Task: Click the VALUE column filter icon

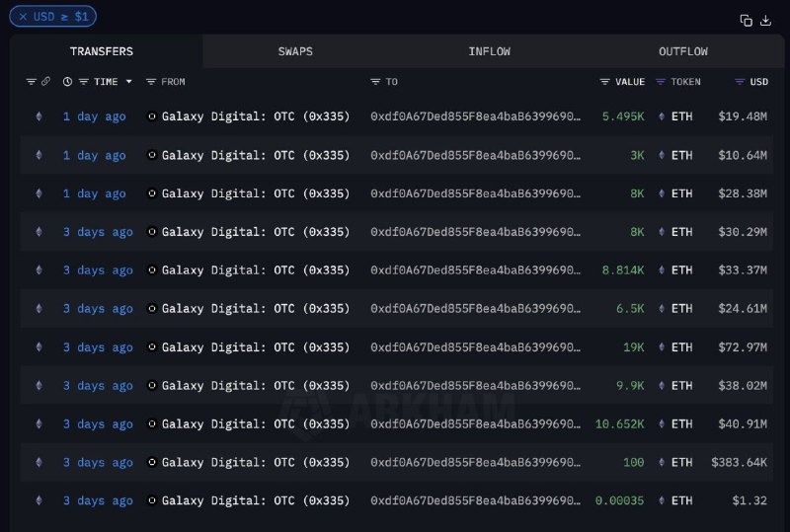Action: (x=604, y=82)
